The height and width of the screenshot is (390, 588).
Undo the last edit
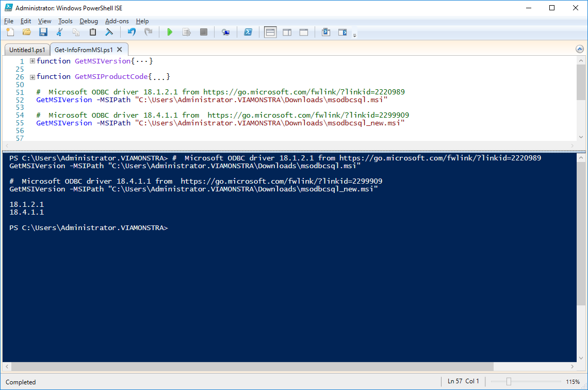point(132,32)
